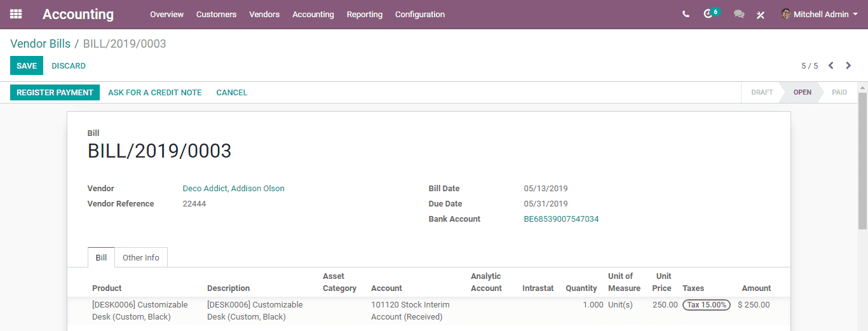Click Register Payment button

click(x=55, y=92)
